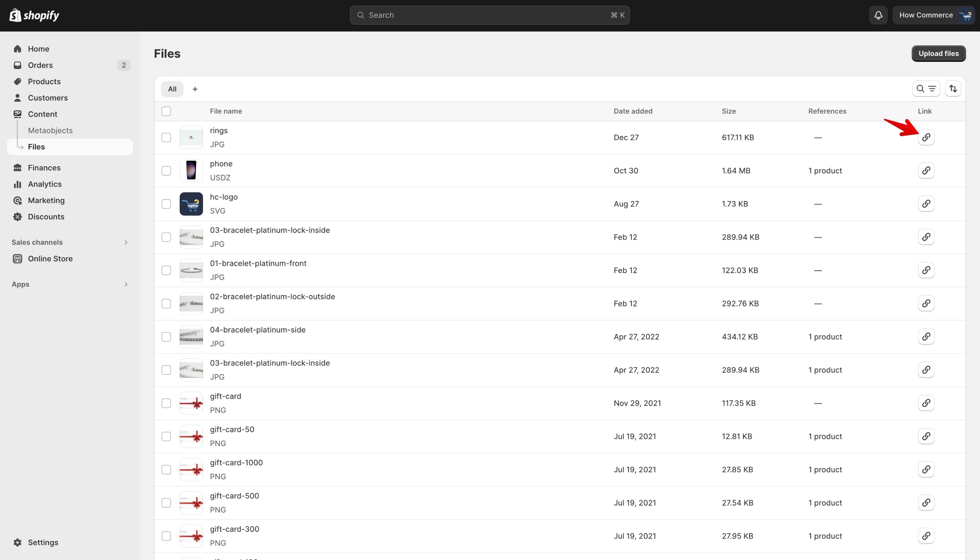The width and height of the screenshot is (980, 560).
Task: Open Metaobjects in the sidebar
Action: click(x=50, y=130)
